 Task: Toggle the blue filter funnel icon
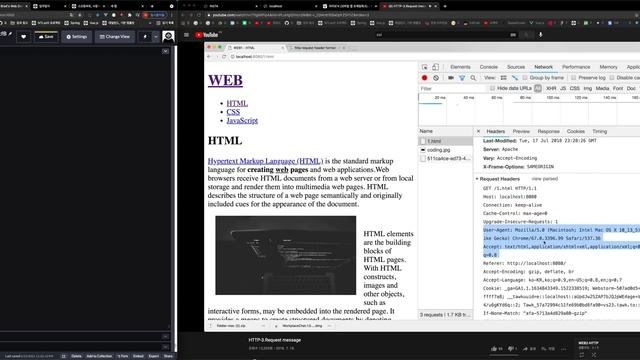pos(462,78)
